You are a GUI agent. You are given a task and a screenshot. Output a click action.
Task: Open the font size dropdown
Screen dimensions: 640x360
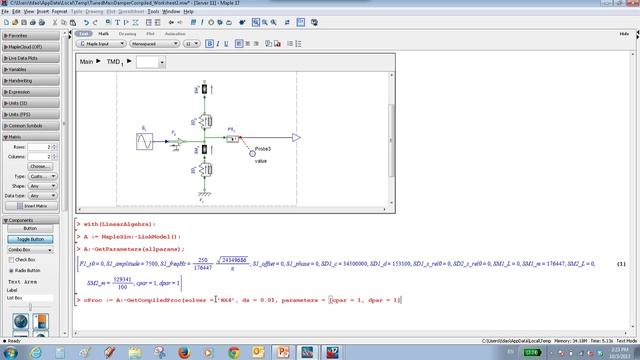pyautogui.click(x=191, y=44)
